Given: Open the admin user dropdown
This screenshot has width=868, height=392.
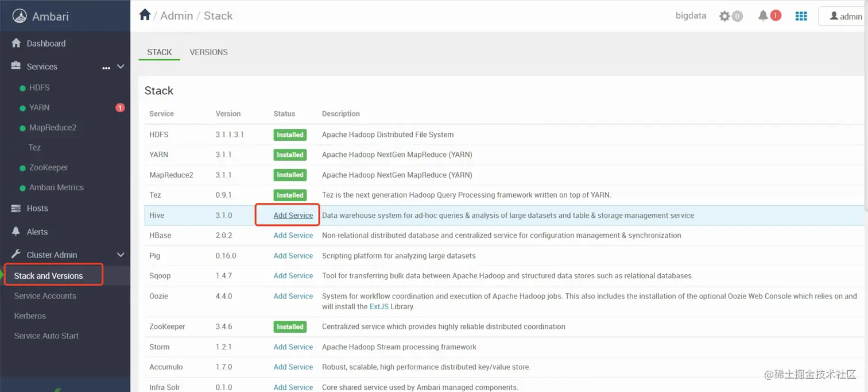Looking at the screenshot, I should pyautogui.click(x=844, y=16).
